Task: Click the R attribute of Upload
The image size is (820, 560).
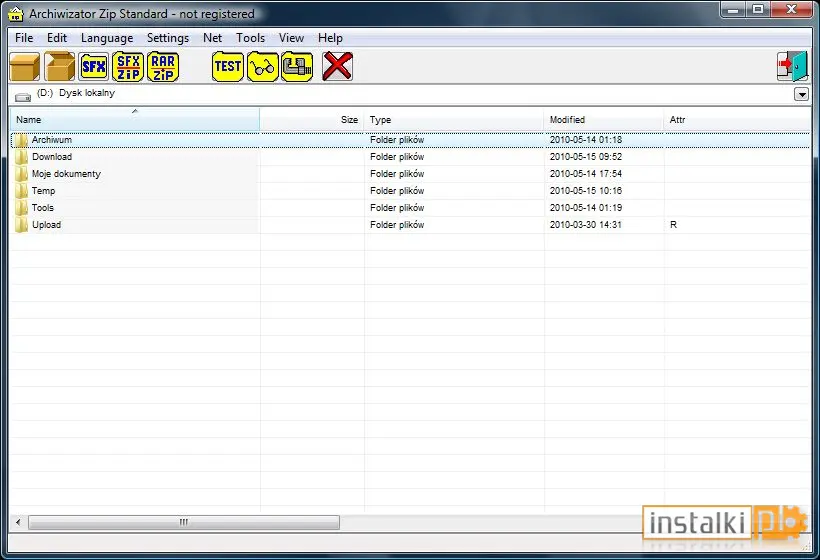Action: pyautogui.click(x=674, y=225)
